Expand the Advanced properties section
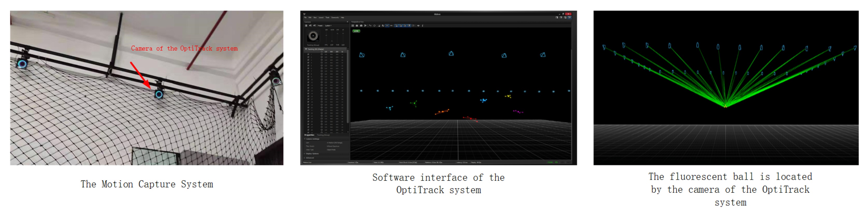This screenshot has width=868, height=217. tap(305, 158)
